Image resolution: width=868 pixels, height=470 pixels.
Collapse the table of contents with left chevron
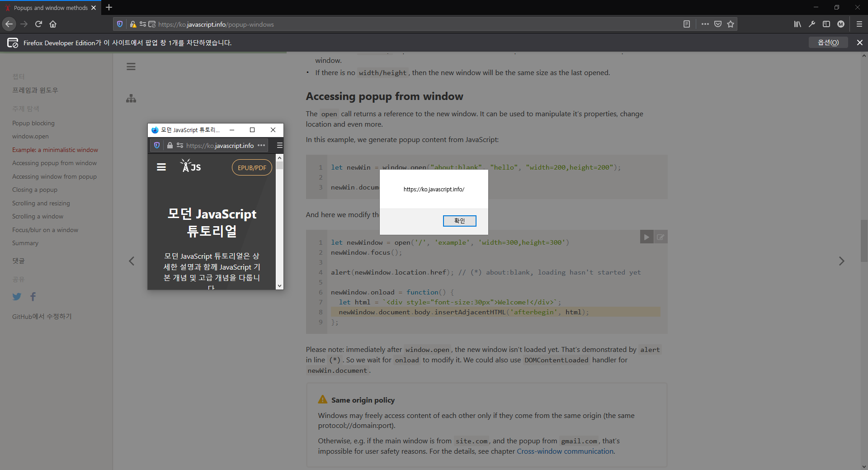[131, 261]
